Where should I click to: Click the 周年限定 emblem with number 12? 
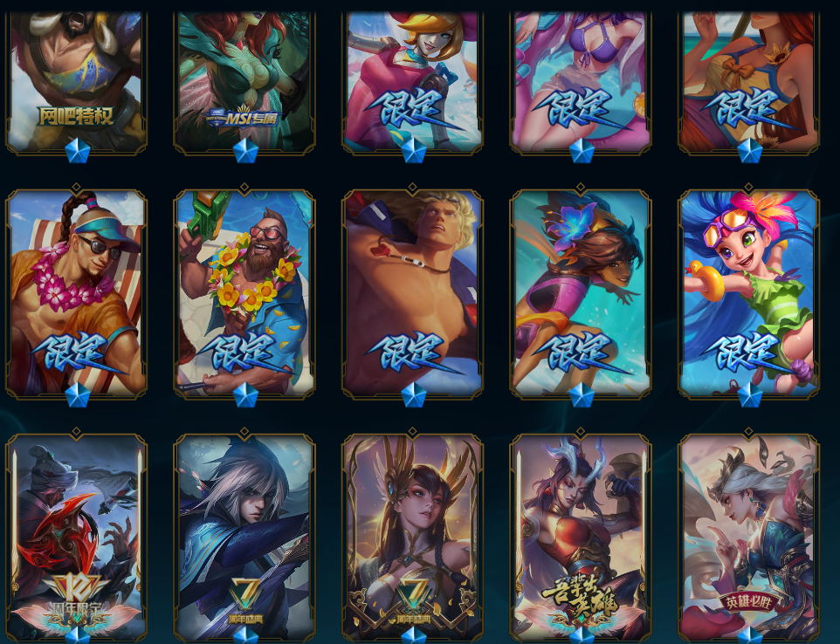[x=76, y=599]
